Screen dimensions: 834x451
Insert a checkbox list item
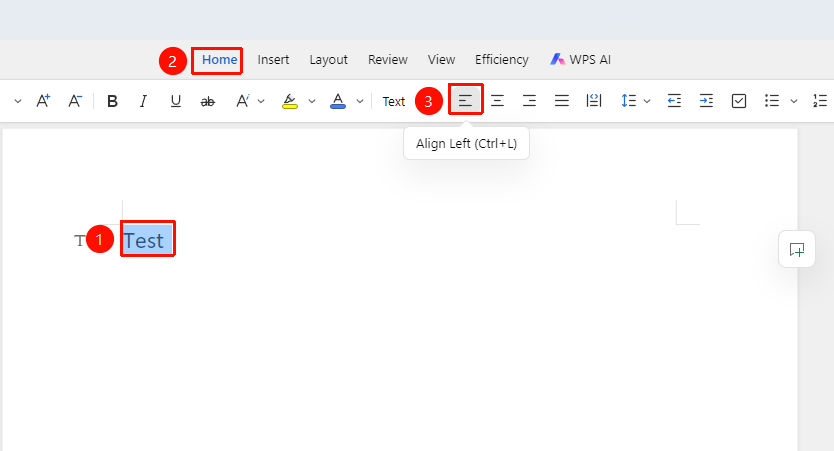(x=739, y=101)
